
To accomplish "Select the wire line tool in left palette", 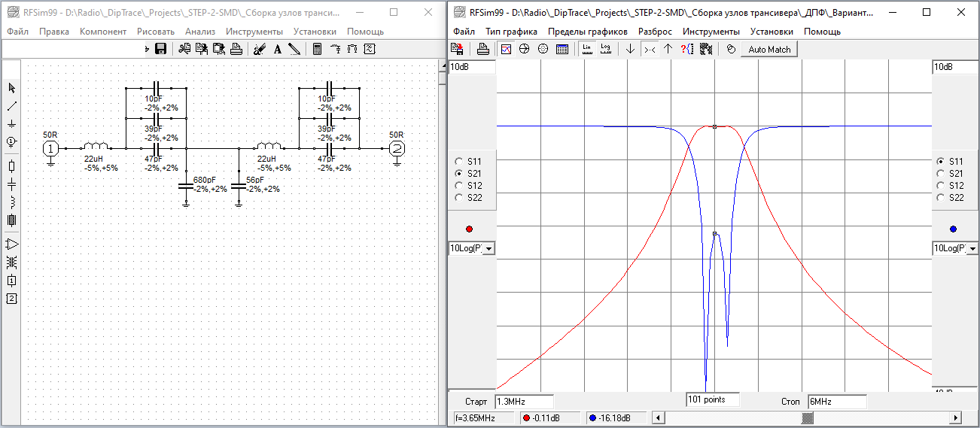I will coord(11,106).
